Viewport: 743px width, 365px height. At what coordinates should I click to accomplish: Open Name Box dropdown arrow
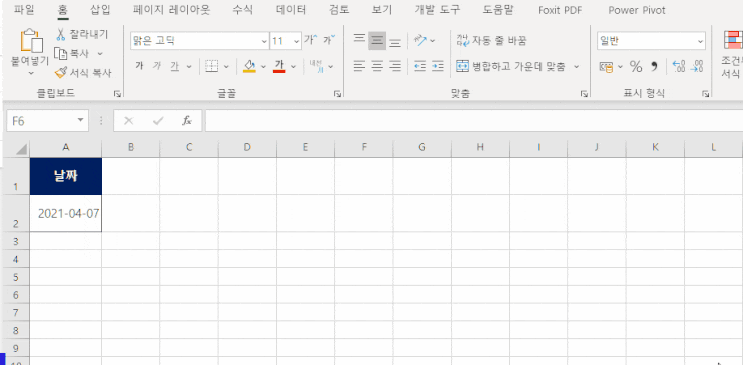[x=80, y=121]
